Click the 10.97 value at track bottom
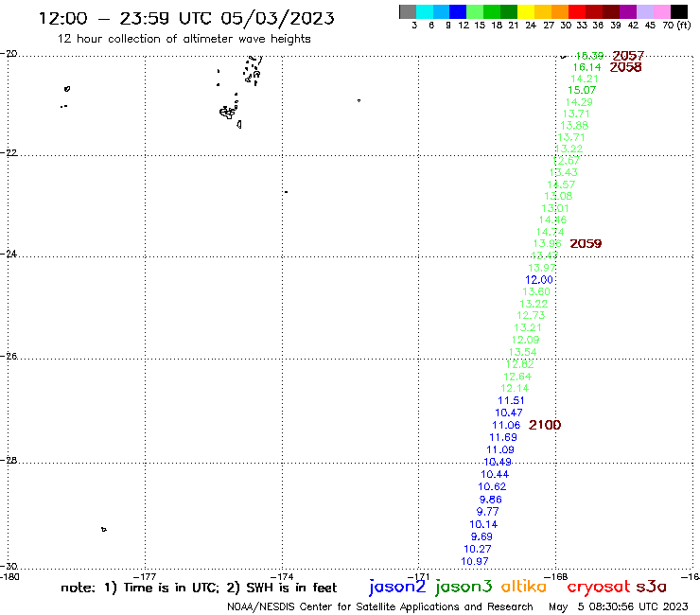 tap(475, 561)
